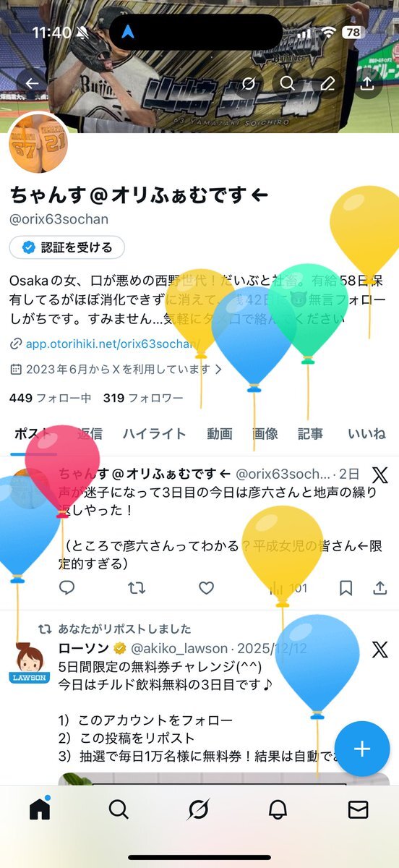This screenshot has width=399, height=868.
Task: Tap the share icon in profile header
Action: click(x=367, y=83)
